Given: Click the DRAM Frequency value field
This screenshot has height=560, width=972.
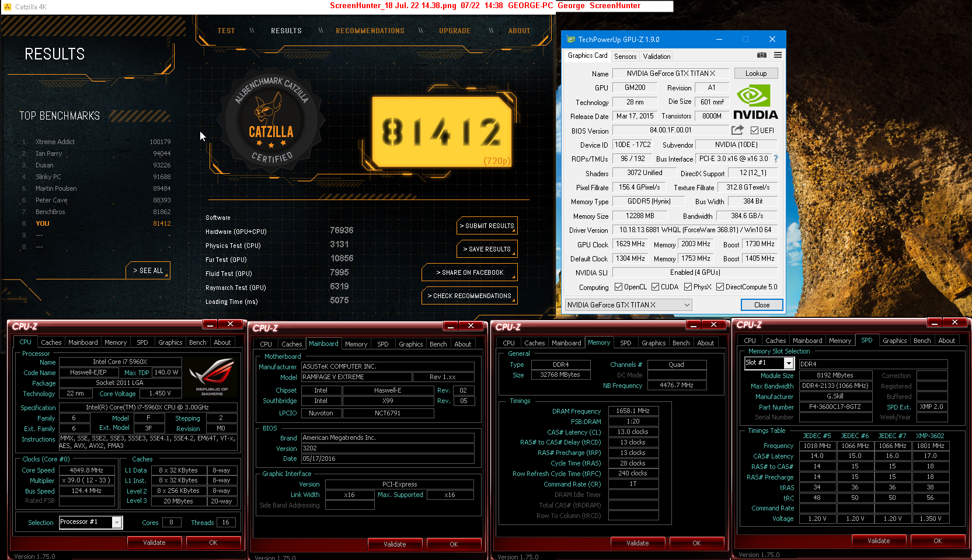Looking at the screenshot, I should tap(633, 411).
